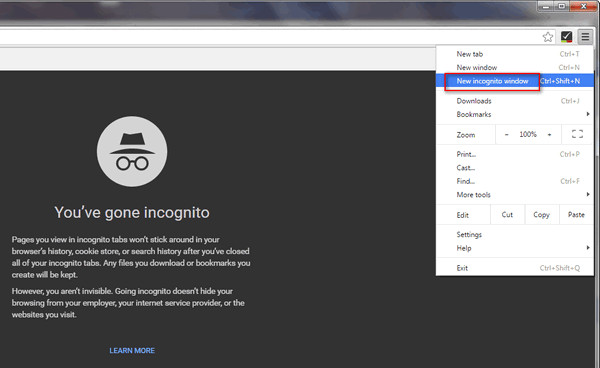Image resolution: width=600 pixels, height=368 pixels.
Task: Click the checkmark extension icon in toolbar
Action: pyautogui.click(x=566, y=37)
